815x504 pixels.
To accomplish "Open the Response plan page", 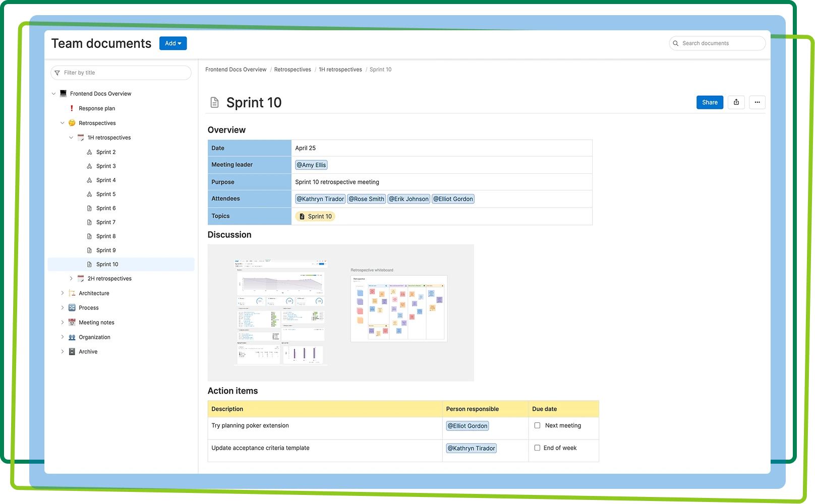I will [x=97, y=108].
